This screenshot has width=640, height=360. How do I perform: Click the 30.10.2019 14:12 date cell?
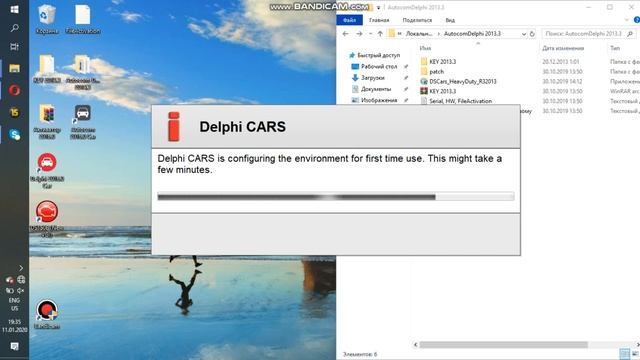tap(562, 81)
